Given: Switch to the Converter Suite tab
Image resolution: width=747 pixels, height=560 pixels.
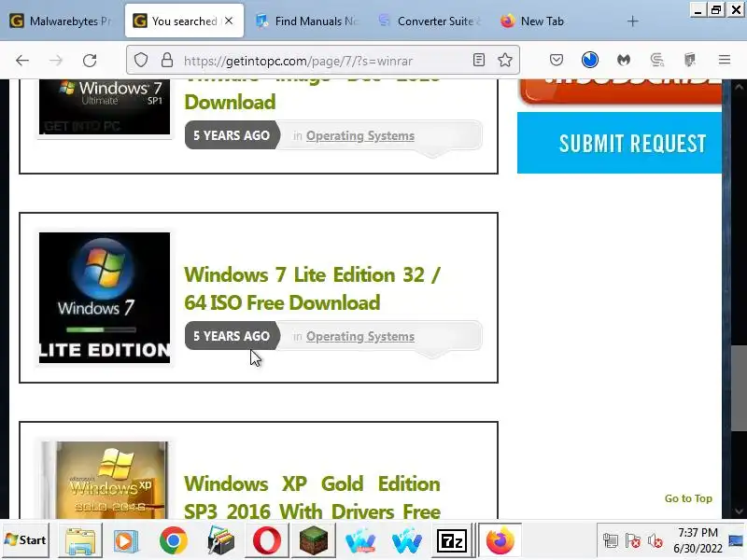Looking at the screenshot, I should click(430, 21).
